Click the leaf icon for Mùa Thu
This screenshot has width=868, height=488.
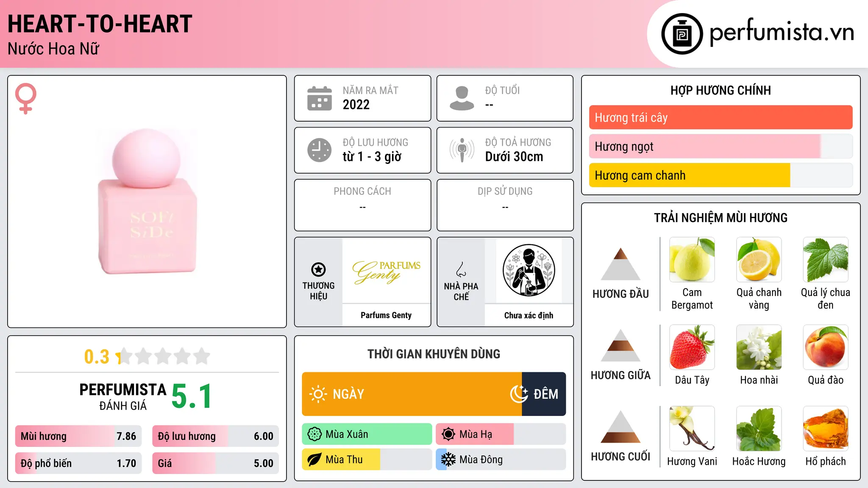tap(314, 460)
